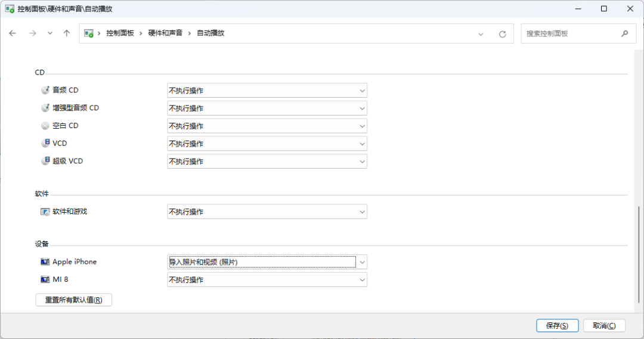Click the audio CD disc icon

pyautogui.click(x=45, y=91)
